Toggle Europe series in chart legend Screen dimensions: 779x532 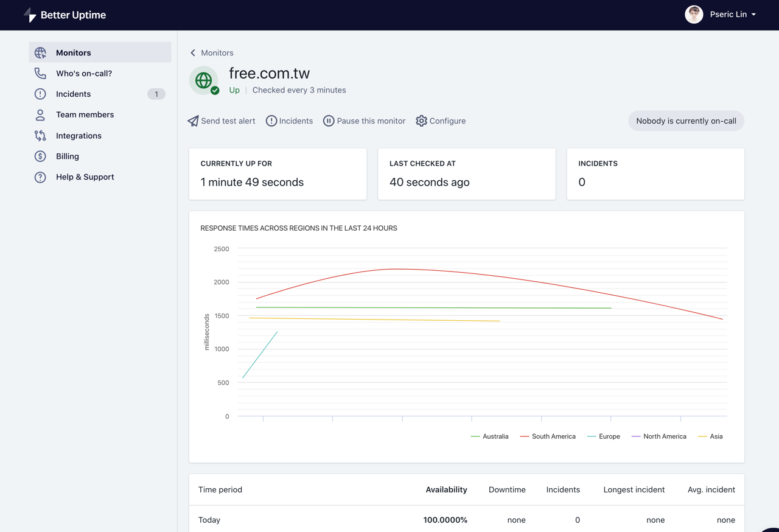pyautogui.click(x=603, y=436)
